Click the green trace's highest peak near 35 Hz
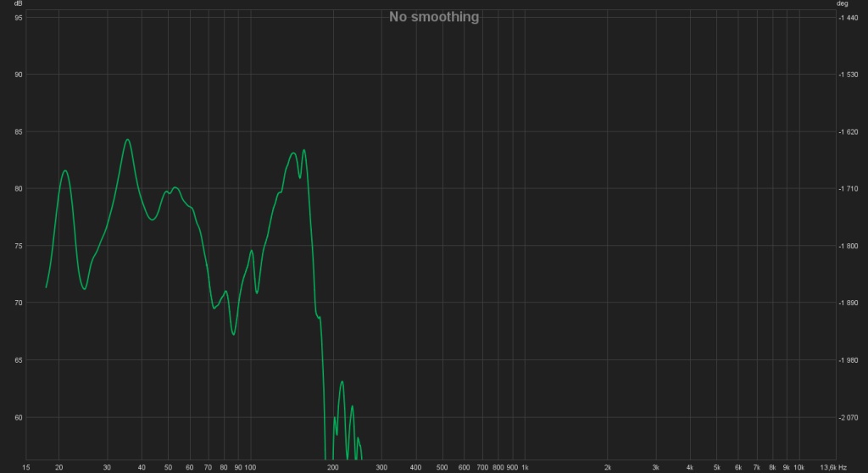Viewport: 868px width, 473px height. tap(127, 140)
